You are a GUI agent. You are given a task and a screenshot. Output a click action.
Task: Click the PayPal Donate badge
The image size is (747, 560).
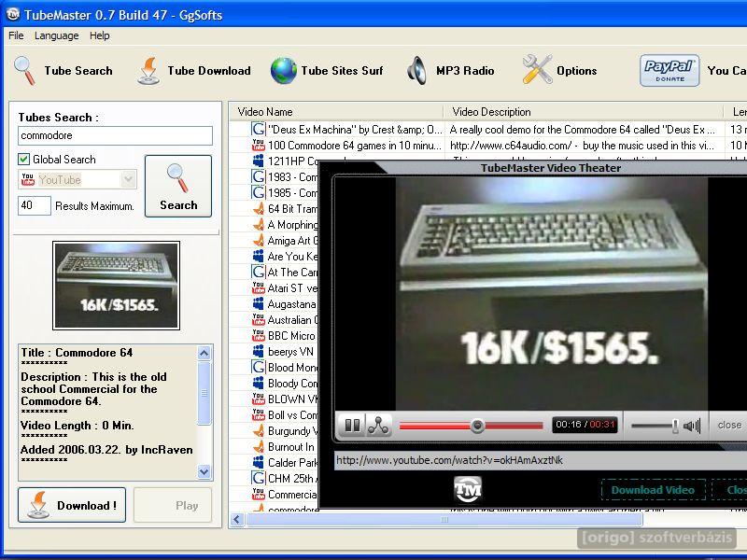point(669,71)
